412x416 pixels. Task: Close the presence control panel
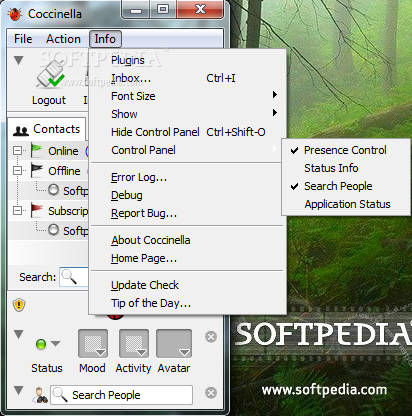211,337
